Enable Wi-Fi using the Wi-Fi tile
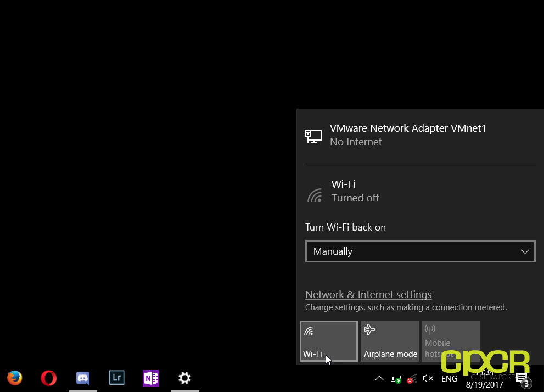544x392 pixels. coord(328,341)
